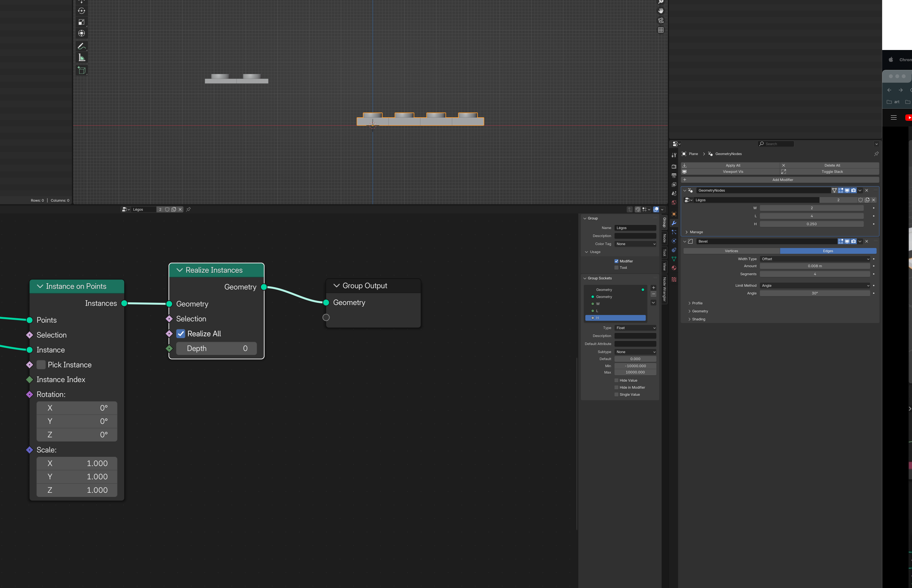Open the Render properties tab icon

pos(674,167)
